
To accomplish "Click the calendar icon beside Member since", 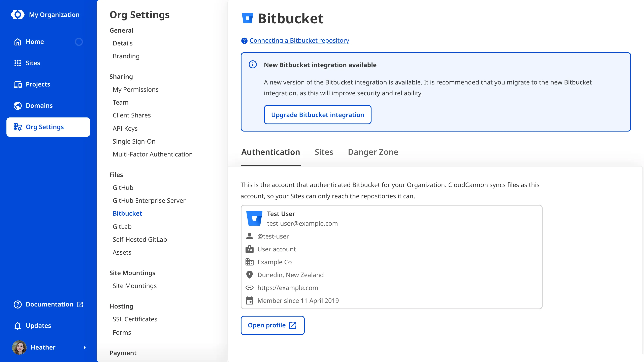I will pos(250,300).
